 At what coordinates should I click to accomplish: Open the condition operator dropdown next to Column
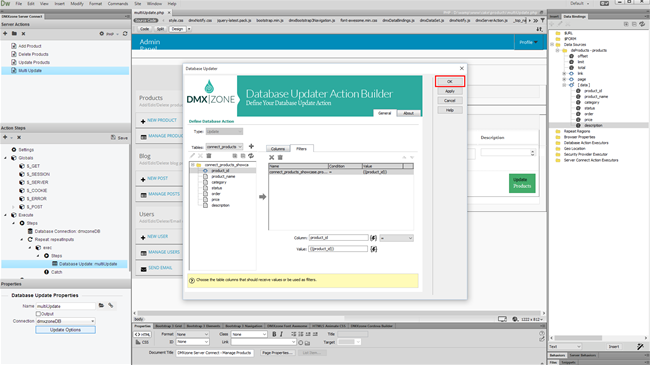pos(396,238)
